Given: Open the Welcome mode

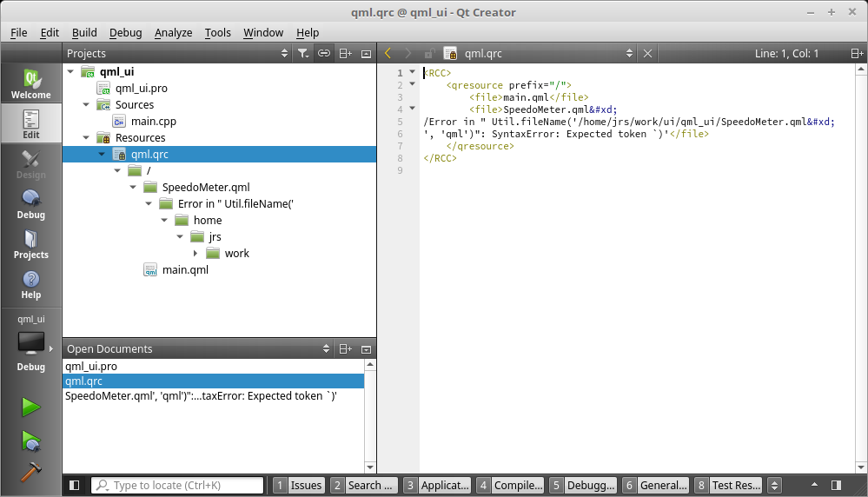Looking at the screenshot, I should coord(30,83).
